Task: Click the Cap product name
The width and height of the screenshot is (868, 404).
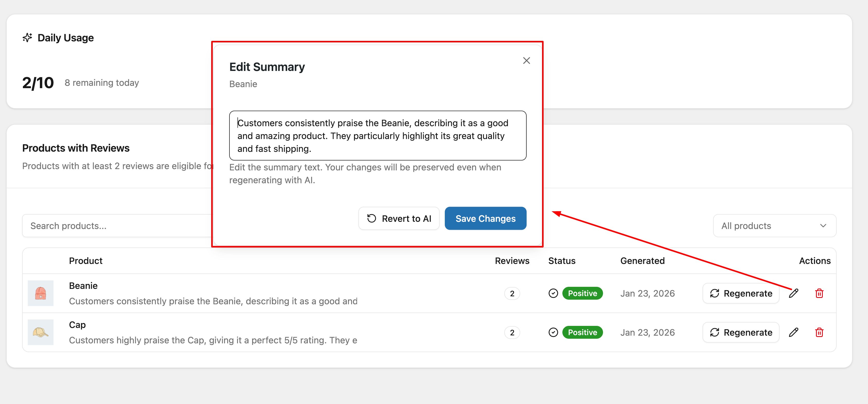Action: 77,325
